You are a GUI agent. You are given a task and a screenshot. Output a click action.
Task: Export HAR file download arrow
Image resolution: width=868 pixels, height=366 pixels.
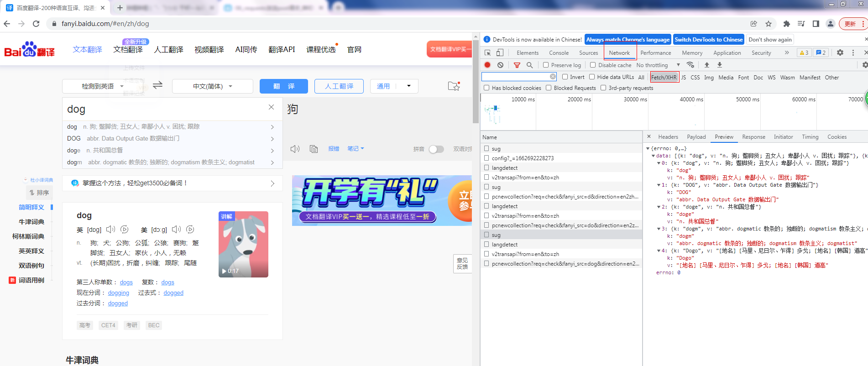click(x=720, y=65)
